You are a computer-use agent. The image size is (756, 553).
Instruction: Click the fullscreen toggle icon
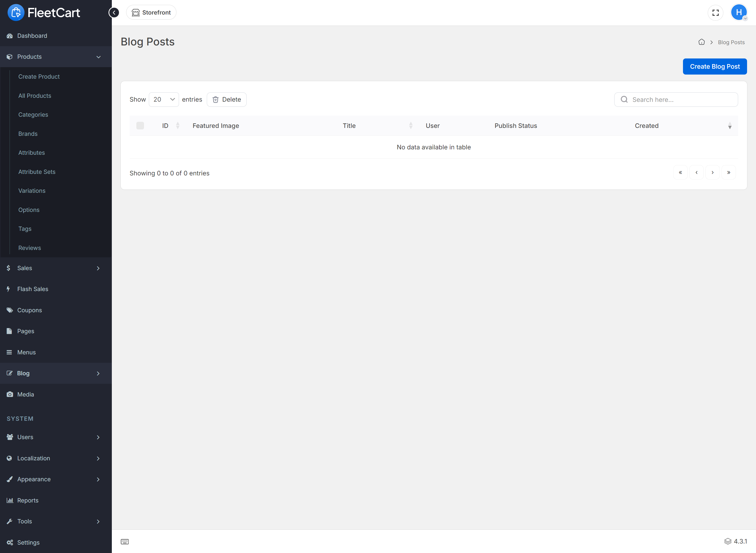[x=715, y=13]
